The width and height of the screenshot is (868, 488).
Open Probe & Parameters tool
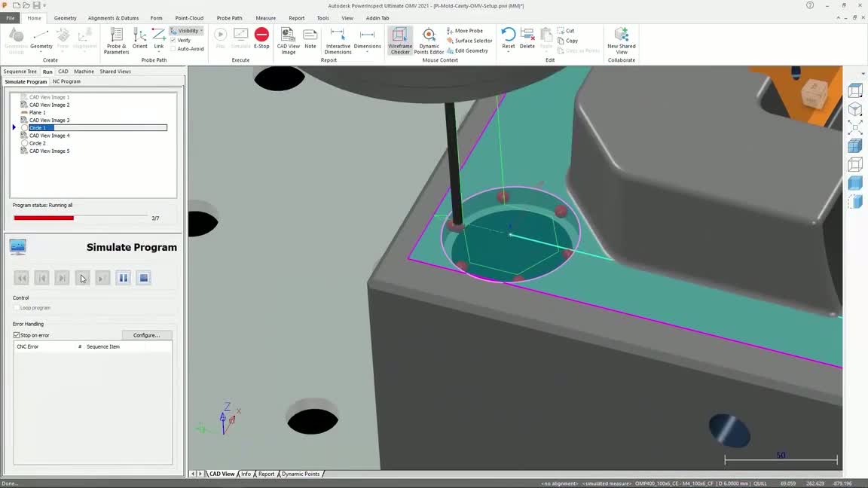coord(116,41)
